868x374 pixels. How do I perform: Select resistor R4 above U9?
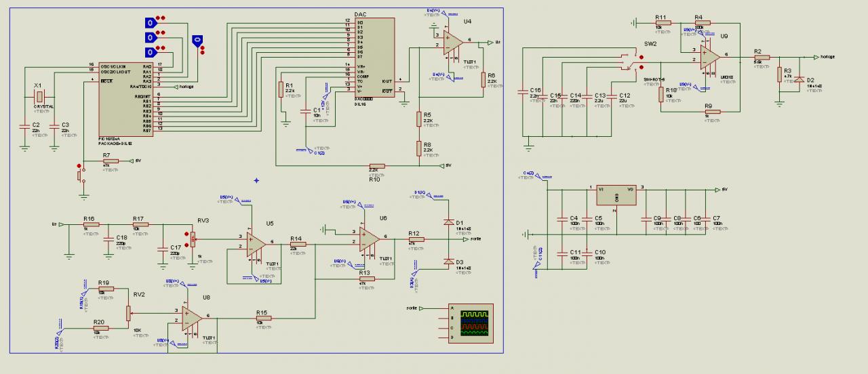point(702,22)
